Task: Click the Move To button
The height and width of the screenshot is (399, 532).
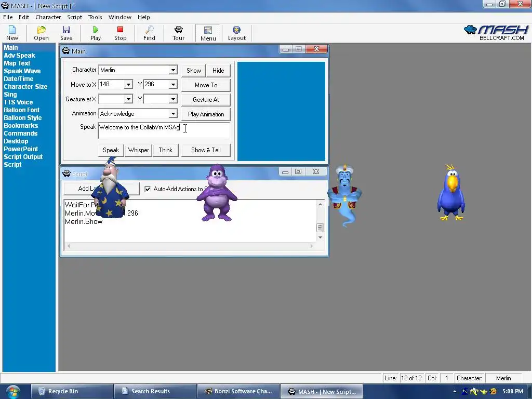Action: pyautogui.click(x=206, y=85)
